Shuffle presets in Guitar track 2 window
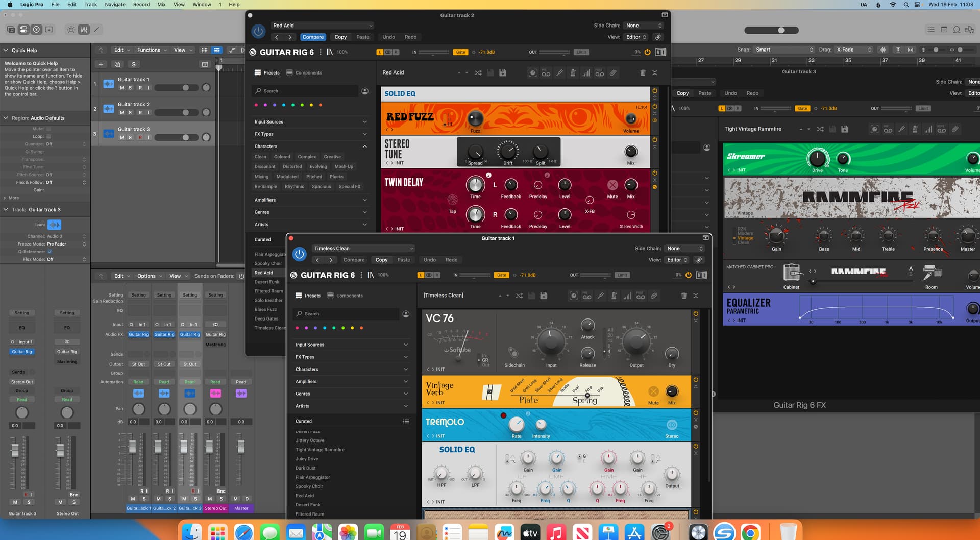 point(478,72)
